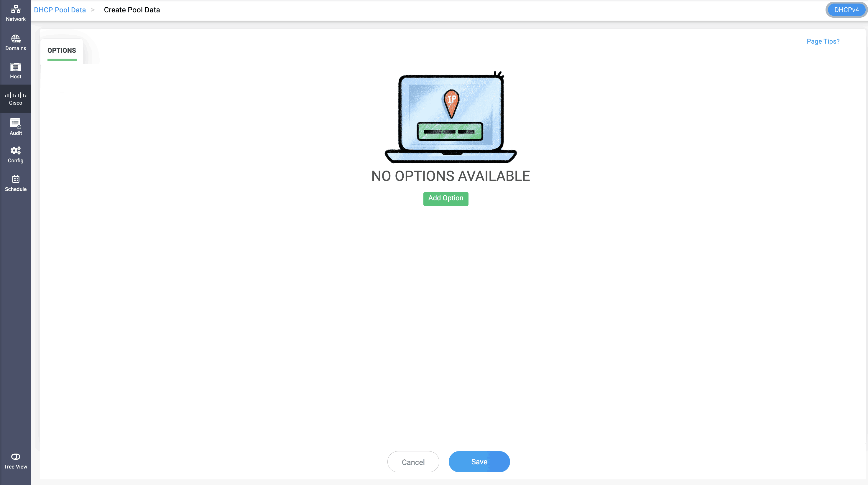Screen dimensions: 868x485
Task: Toggle the Tree View switch
Action: [16, 457]
